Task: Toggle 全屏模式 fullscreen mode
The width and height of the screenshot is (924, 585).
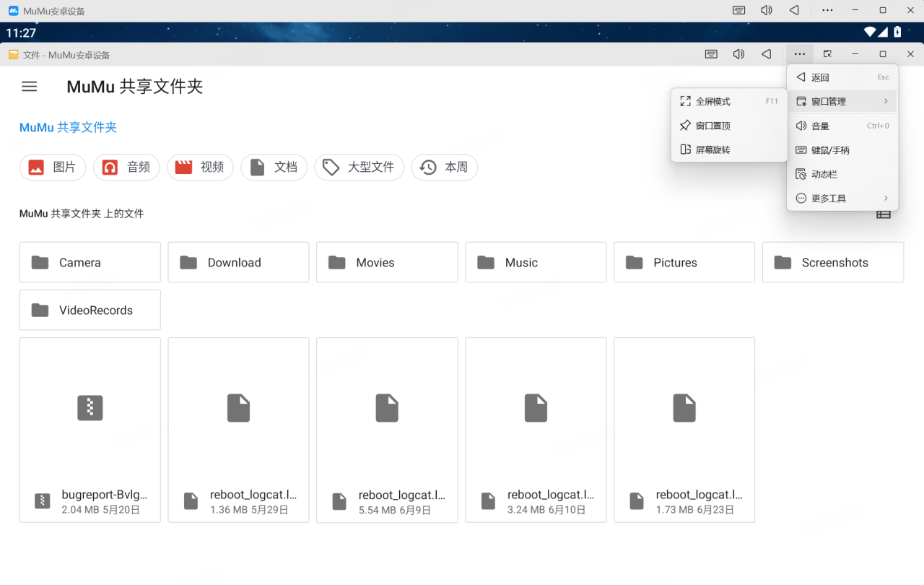Action: (x=712, y=102)
